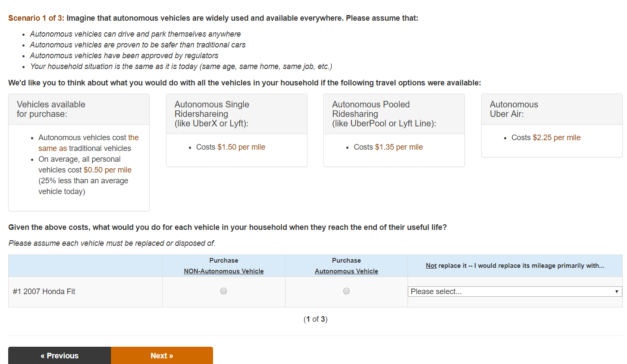This screenshot has width=627, height=364.
Task: Click the "#1 2007 Honda Fit" row label
Action: pyautogui.click(x=44, y=292)
